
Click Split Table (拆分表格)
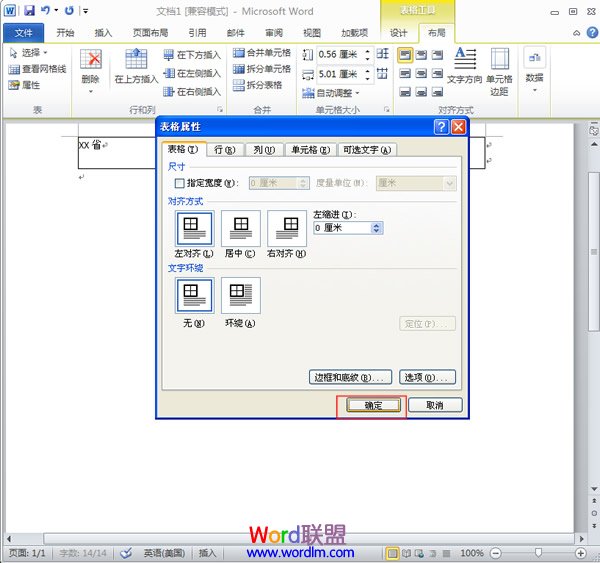(258, 85)
